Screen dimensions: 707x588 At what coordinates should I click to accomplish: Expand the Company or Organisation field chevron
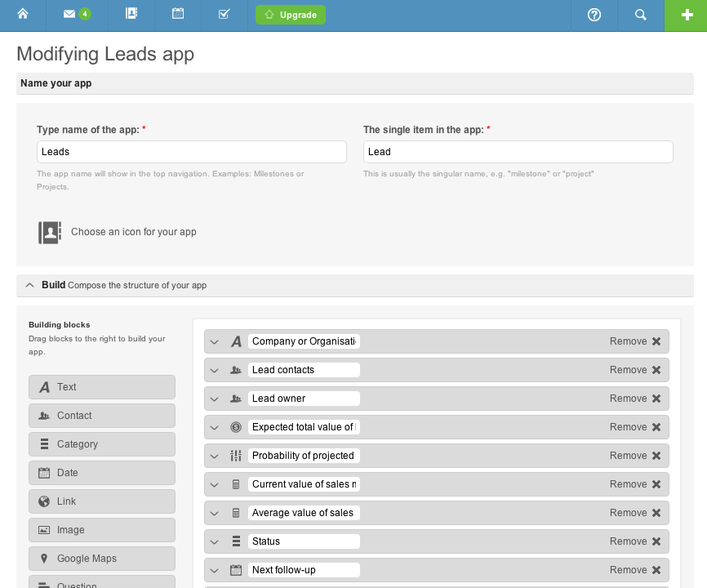point(215,342)
